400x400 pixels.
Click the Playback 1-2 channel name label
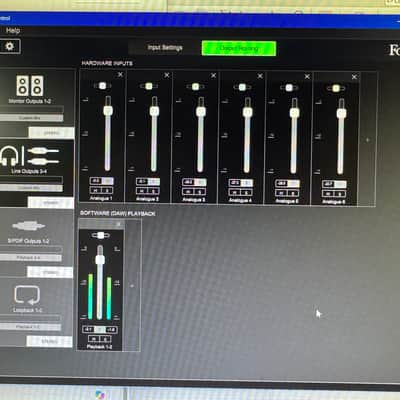point(99,347)
